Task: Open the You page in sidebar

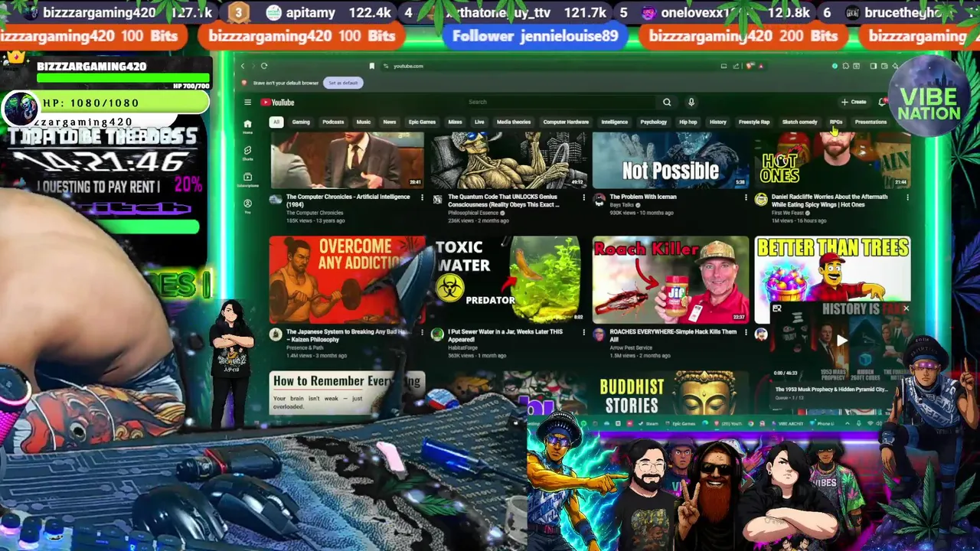Action: click(x=247, y=205)
